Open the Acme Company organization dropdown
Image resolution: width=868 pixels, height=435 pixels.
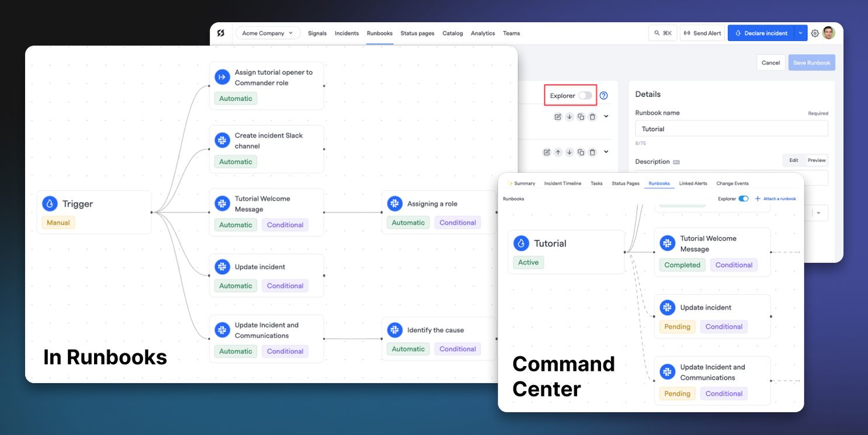point(268,33)
